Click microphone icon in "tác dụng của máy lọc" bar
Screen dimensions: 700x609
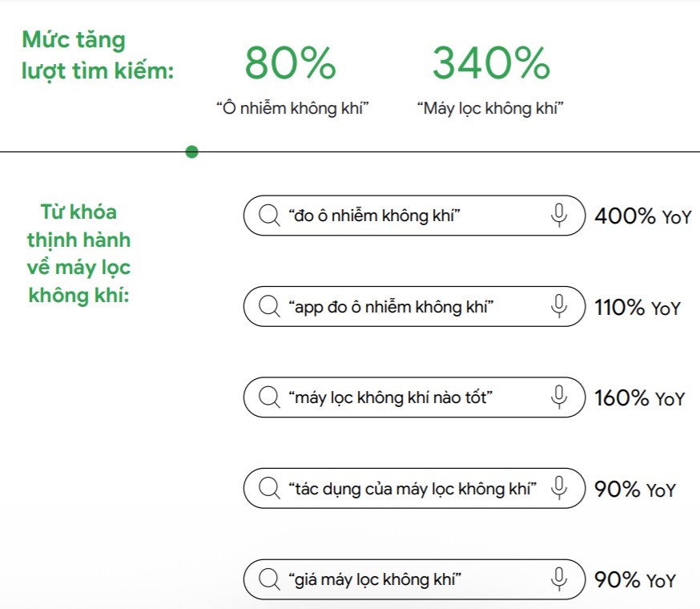[x=559, y=487]
